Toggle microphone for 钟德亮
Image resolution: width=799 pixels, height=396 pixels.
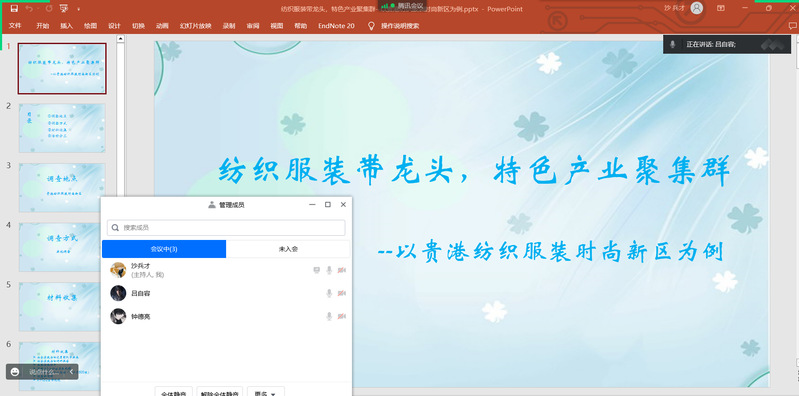(x=329, y=316)
